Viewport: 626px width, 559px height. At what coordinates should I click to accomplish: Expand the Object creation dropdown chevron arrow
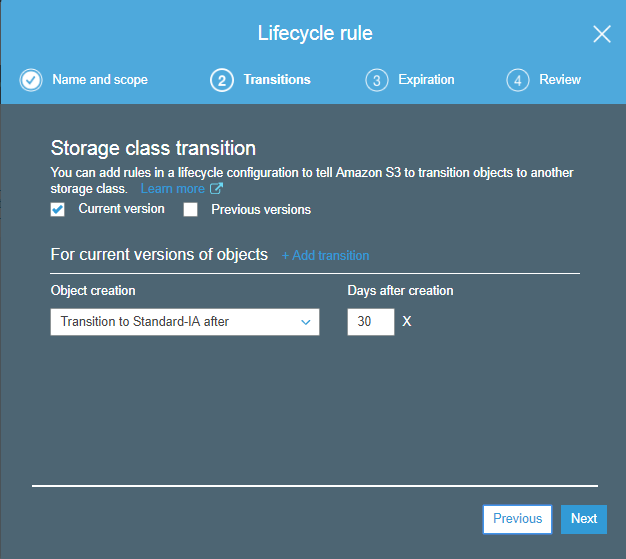point(306,322)
